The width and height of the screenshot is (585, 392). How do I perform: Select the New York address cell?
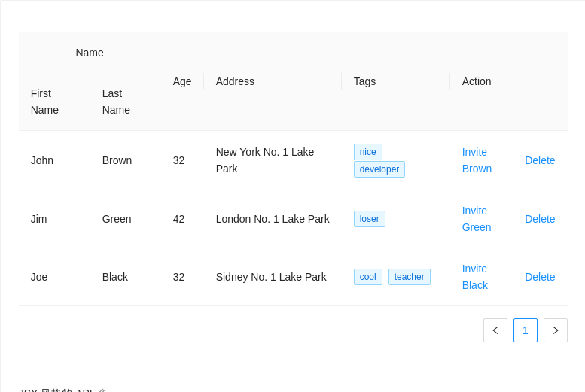coord(264,160)
